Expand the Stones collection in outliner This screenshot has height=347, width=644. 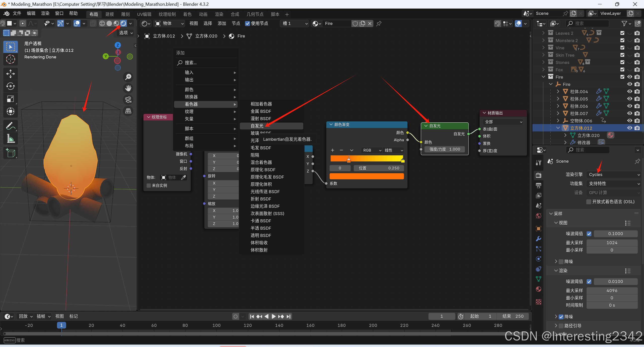543,62
